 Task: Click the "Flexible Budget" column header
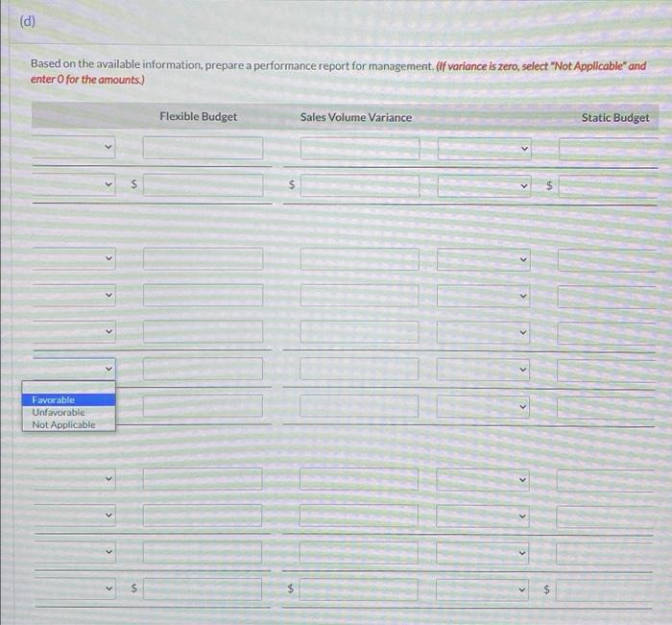point(198,116)
